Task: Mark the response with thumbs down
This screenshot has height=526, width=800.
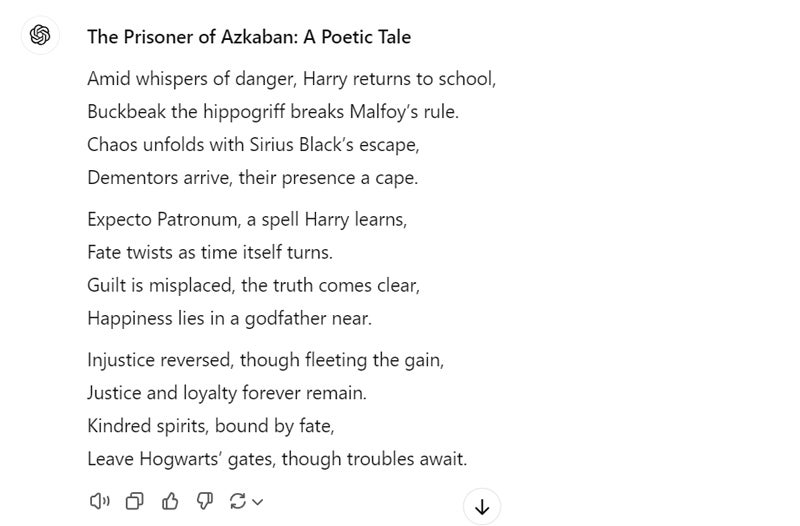Action: pyautogui.click(x=203, y=501)
